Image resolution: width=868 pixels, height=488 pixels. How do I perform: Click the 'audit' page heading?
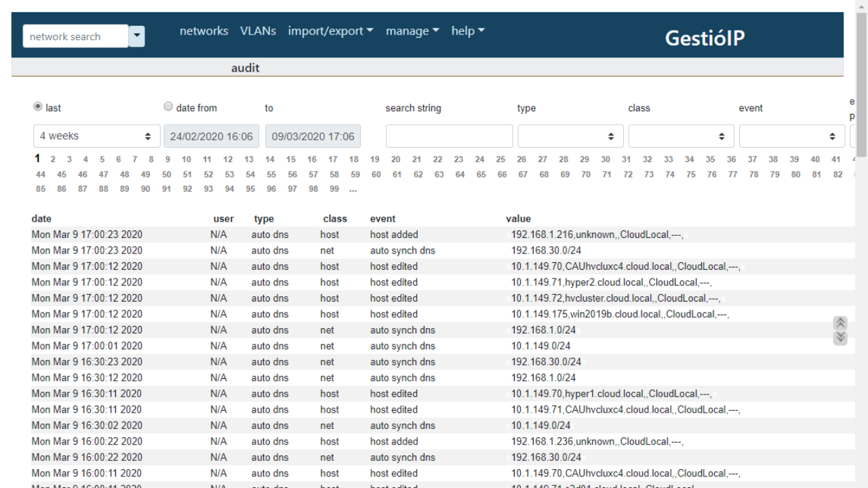245,68
